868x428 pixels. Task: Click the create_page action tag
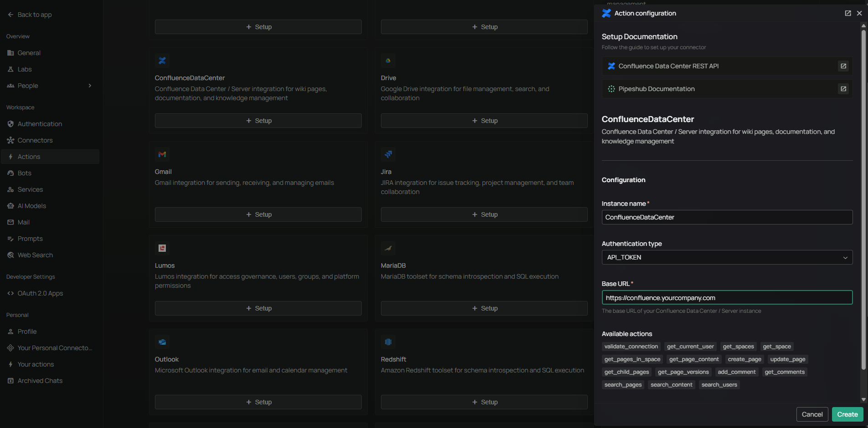(x=745, y=359)
